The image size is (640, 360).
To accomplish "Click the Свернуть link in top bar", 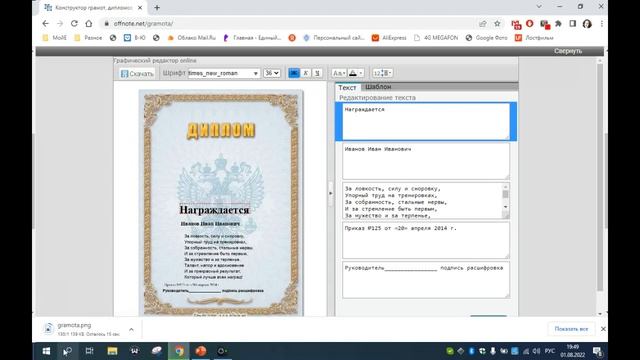I will click(x=568, y=51).
